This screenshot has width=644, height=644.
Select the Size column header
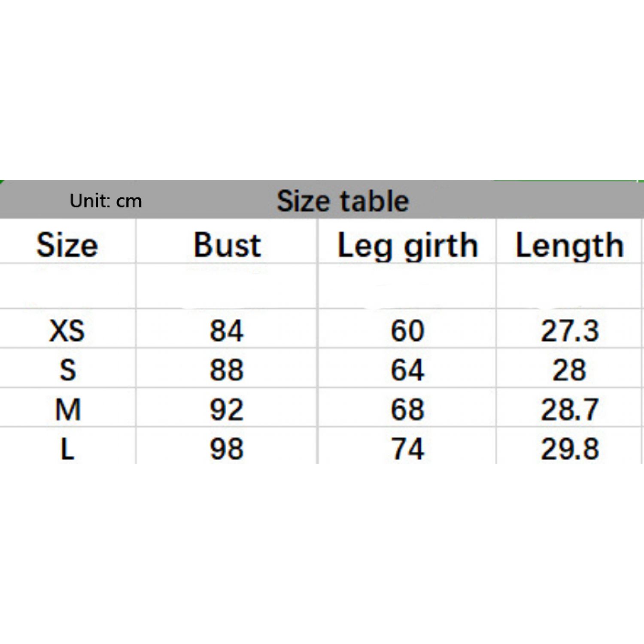point(67,245)
